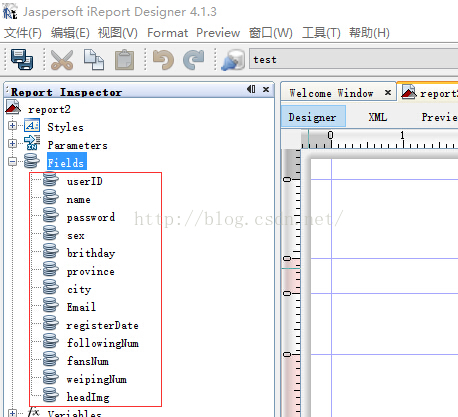The width and height of the screenshot is (458, 417).
Task: Select the registerDate field
Action: (102, 325)
